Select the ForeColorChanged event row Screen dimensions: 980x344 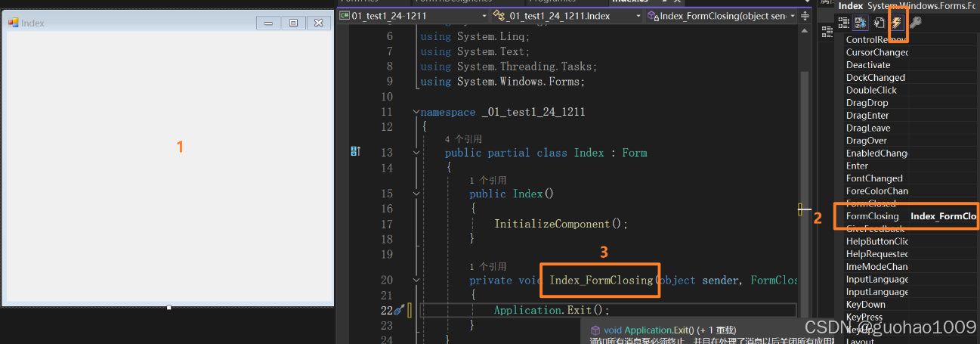pyautogui.click(x=910, y=191)
